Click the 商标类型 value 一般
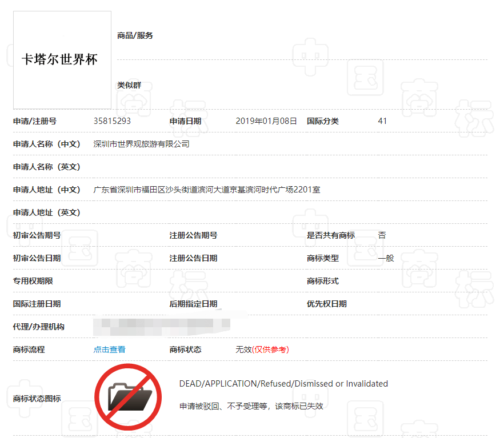 click(386, 258)
